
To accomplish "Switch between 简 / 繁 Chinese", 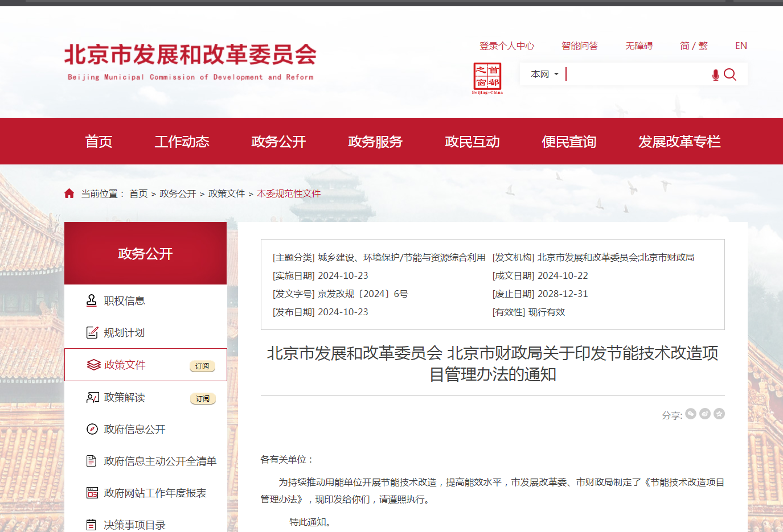I will click(694, 46).
